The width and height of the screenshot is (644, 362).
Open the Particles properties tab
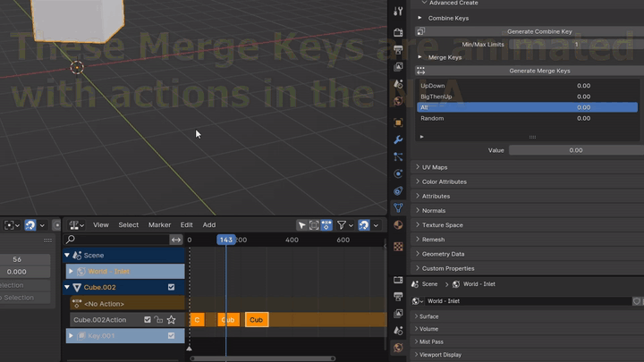(x=398, y=156)
